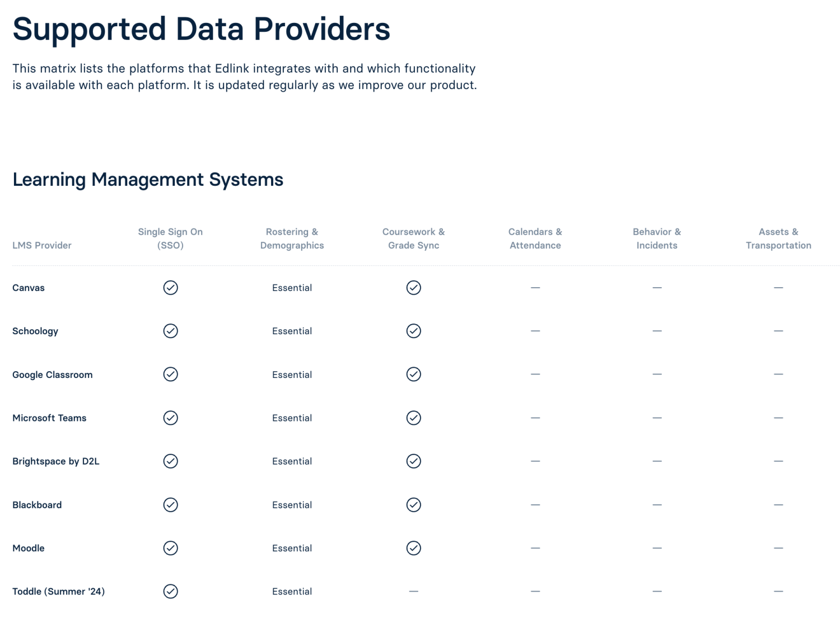The height and width of the screenshot is (632, 840).
Task: Click the Blackboard Behavior & Incidents dash
Action: pos(657,505)
